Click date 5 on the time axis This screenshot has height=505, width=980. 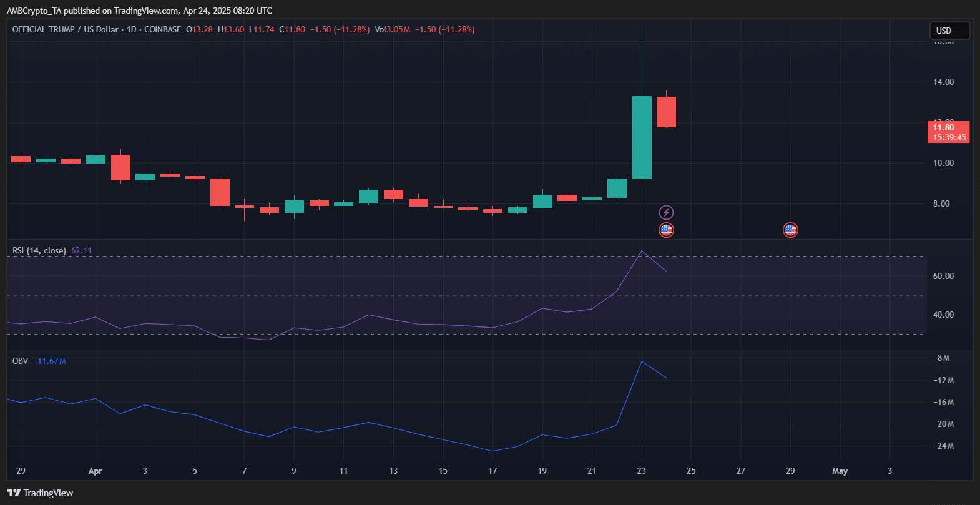click(x=195, y=471)
